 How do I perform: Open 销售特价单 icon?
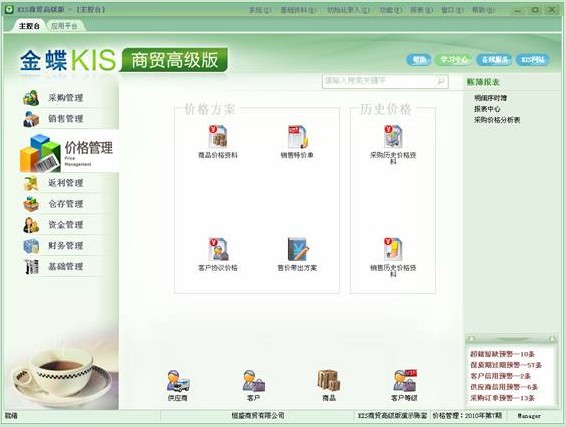[297, 136]
